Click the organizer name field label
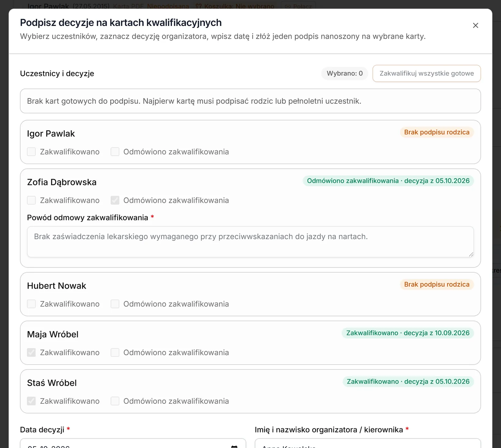The image size is (501, 448). point(329,430)
